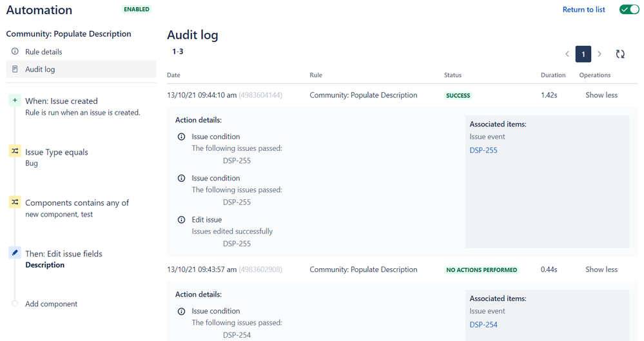Image resolution: width=644 pixels, height=341 pixels.
Task: Select page 1 in the pagination
Action: click(583, 54)
